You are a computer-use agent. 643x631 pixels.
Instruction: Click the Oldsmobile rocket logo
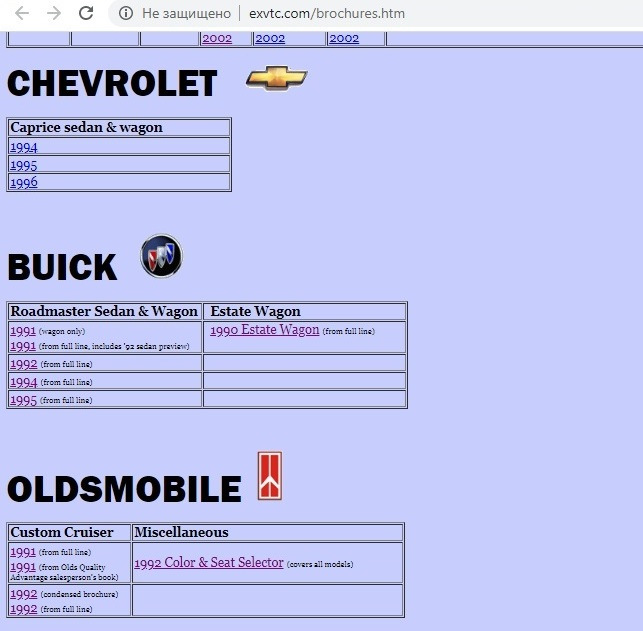[270, 476]
